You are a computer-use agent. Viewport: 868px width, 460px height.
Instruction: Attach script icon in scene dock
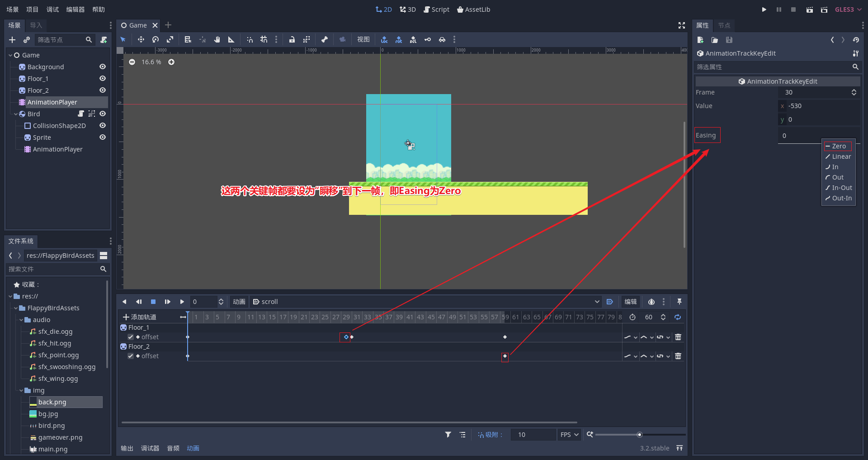104,40
